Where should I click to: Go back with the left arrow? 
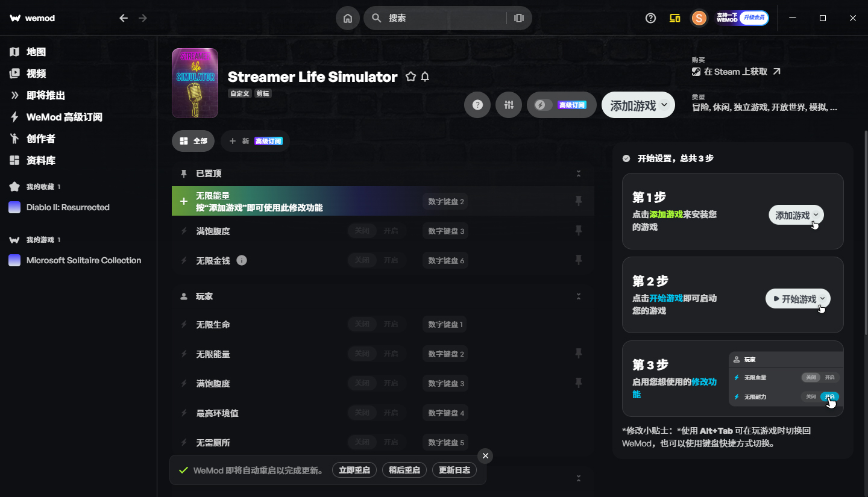point(124,18)
